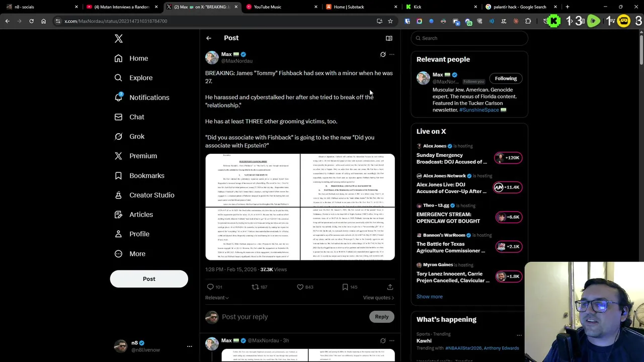Click the Grok explain icon on the post
This screenshot has width=644, height=362.
[383, 54]
